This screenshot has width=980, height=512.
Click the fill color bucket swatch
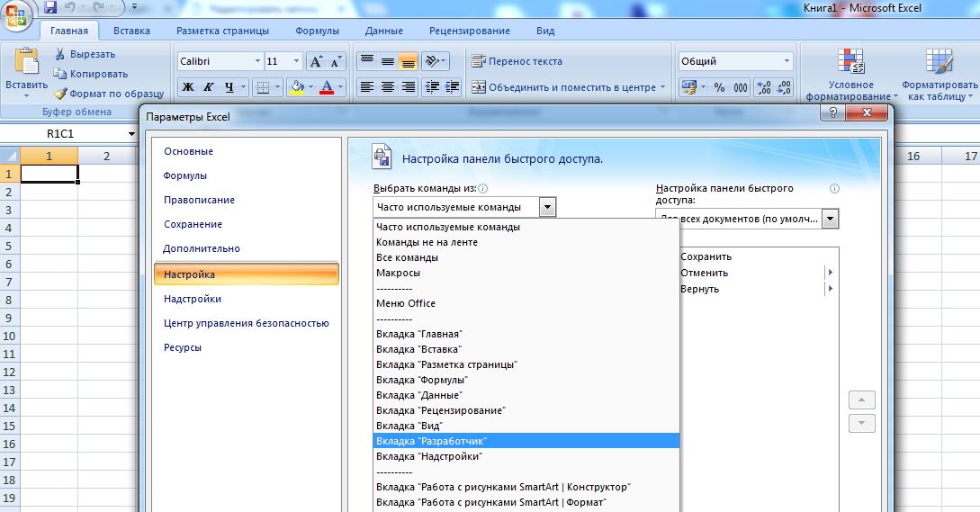coord(296,87)
